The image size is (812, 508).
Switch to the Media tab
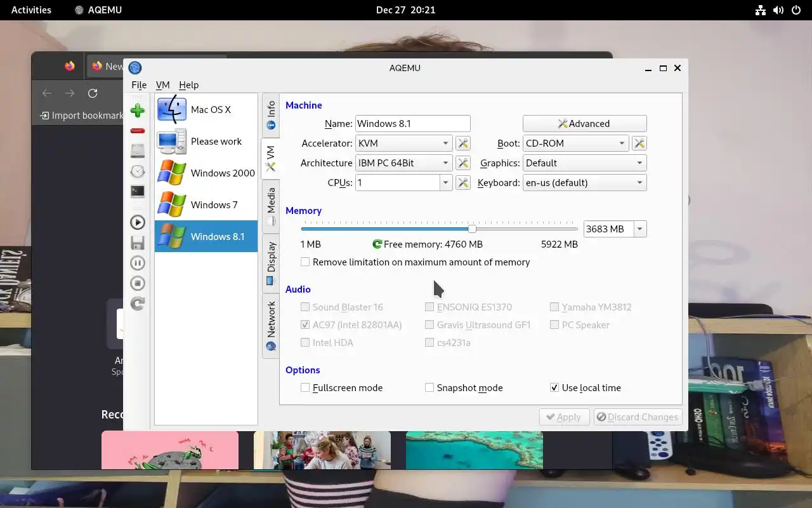click(x=271, y=206)
